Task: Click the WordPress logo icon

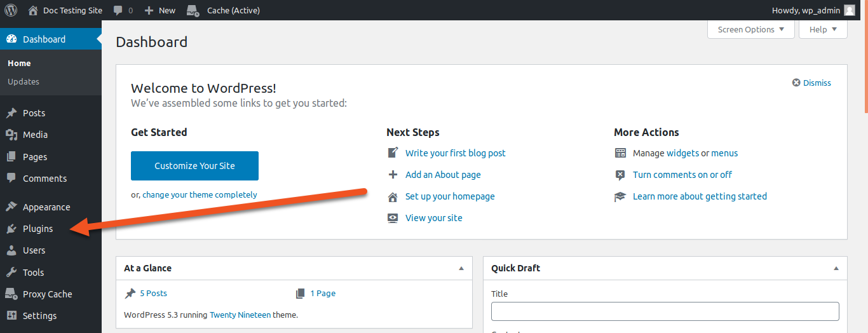Action: coord(11,10)
